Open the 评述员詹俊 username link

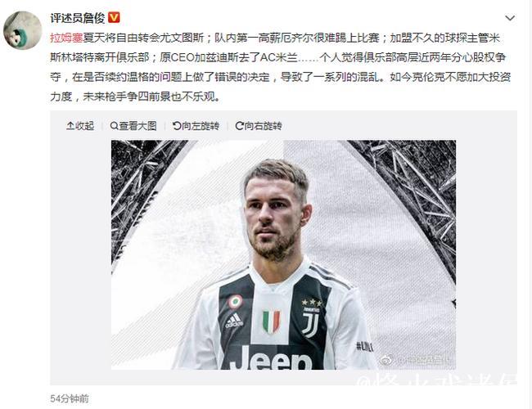pyautogui.click(x=78, y=18)
